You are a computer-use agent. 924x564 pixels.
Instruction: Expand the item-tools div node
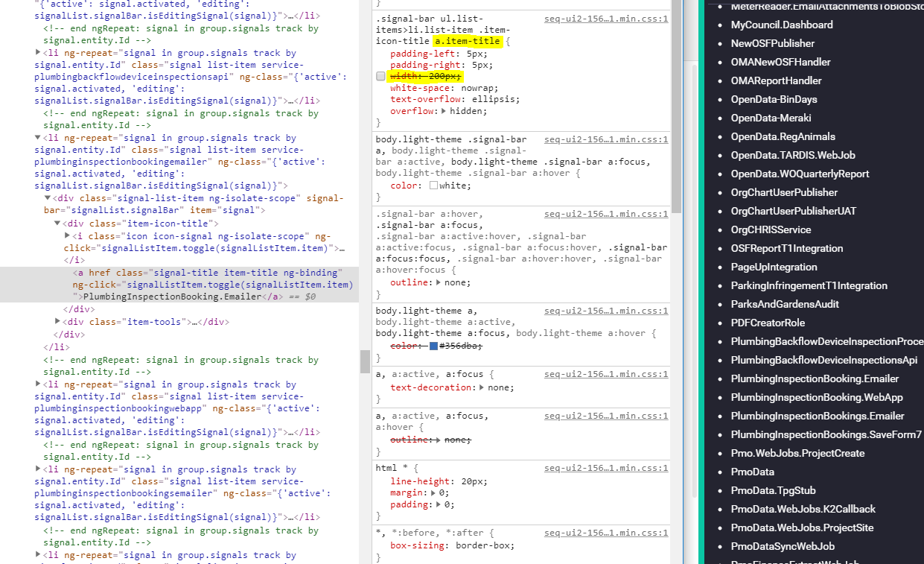pyautogui.click(x=57, y=321)
